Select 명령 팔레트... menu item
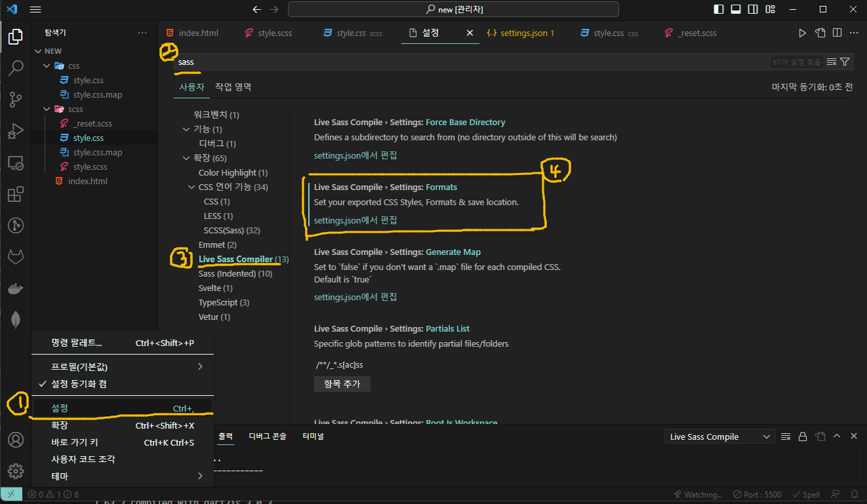 tap(123, 343)
